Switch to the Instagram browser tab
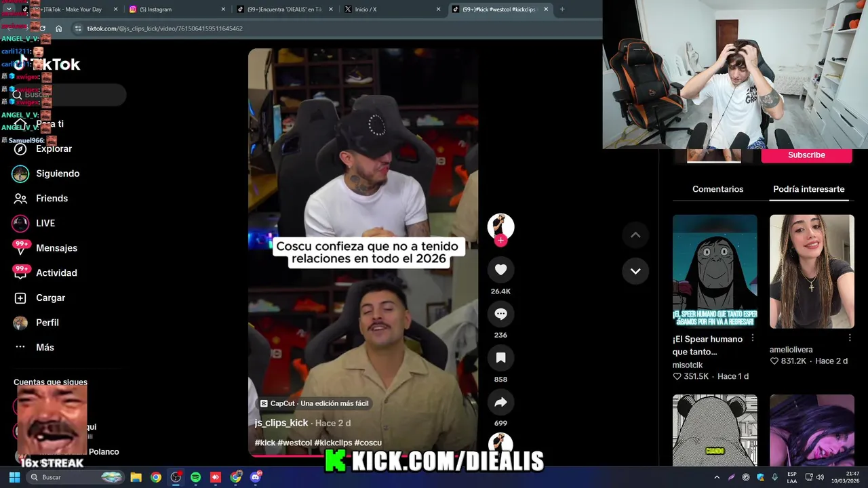 176,9
